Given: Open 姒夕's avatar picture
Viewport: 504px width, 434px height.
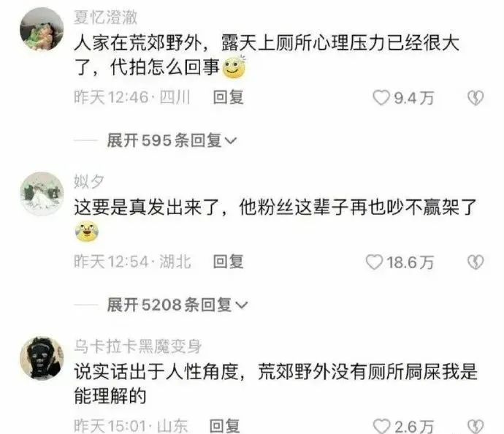Looking at the screenshot, I should pos(42,194).
